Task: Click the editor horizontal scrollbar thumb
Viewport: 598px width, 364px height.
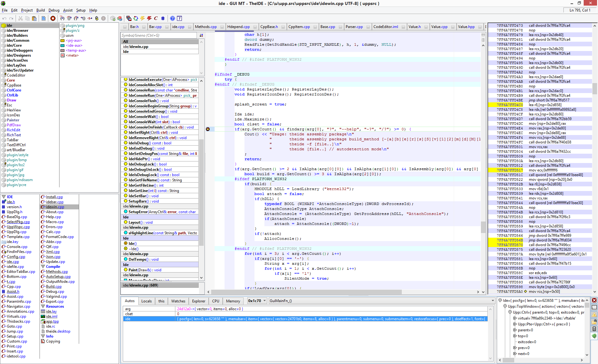Action: (x=306, y=292)
